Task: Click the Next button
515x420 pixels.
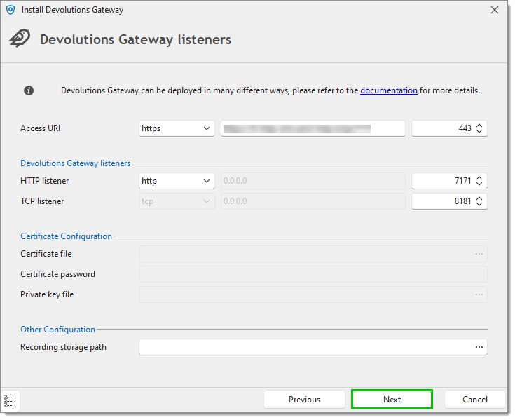Action: pos(393,400)
